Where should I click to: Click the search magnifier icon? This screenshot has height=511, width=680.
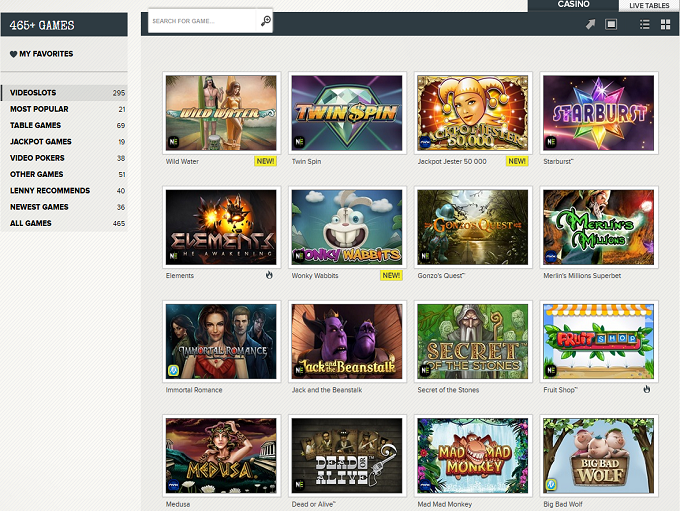coord(265,21)
